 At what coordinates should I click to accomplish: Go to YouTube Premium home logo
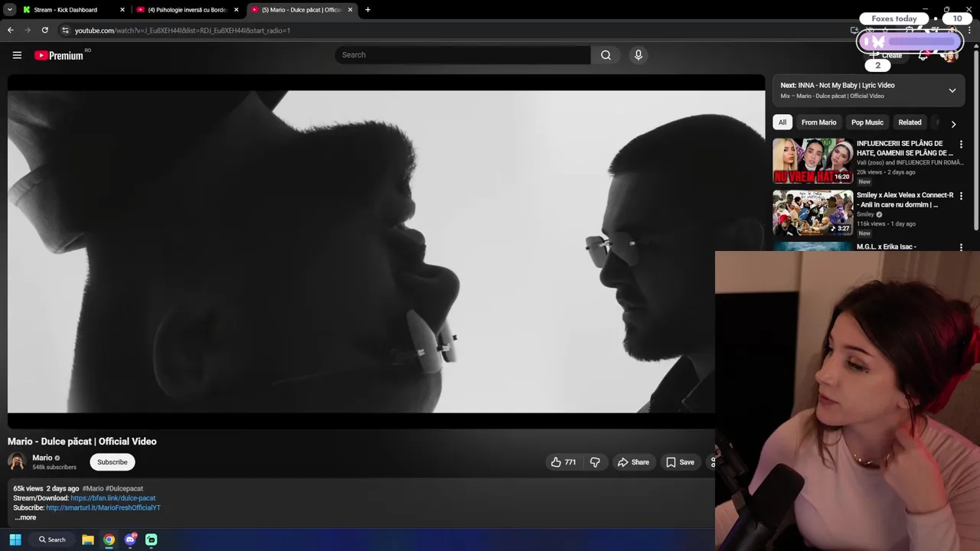59,55
